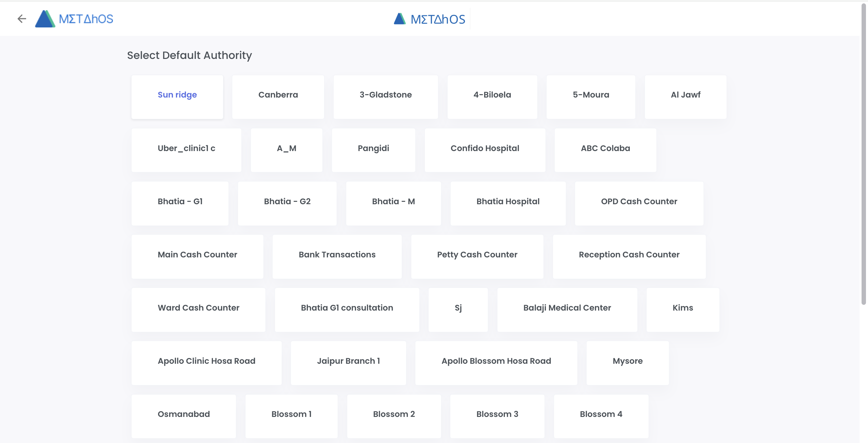Screen dimensions: 868x443
Task: Select Confido Hospital card
Action: (485, 150)
